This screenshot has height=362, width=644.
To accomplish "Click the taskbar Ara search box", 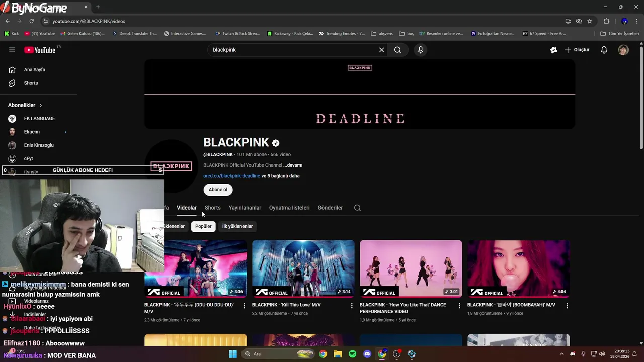I will coord(278,354).
